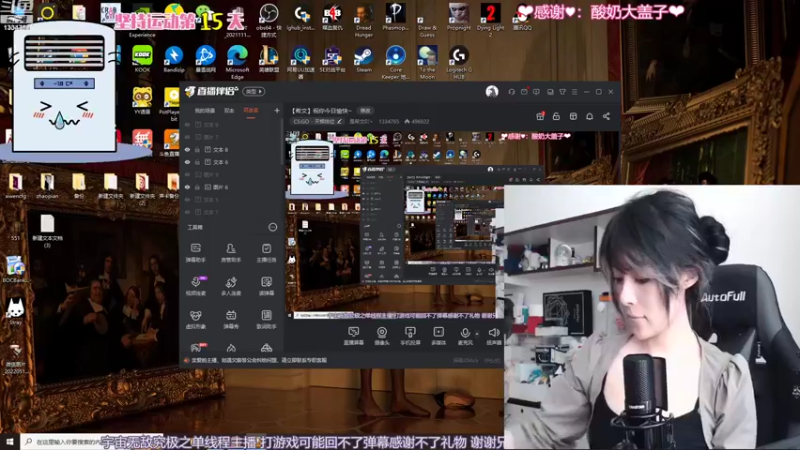This screenshot has width=800, height=450.
Task: Open the Stray desktop shortcut
Action: pos(15,312)
